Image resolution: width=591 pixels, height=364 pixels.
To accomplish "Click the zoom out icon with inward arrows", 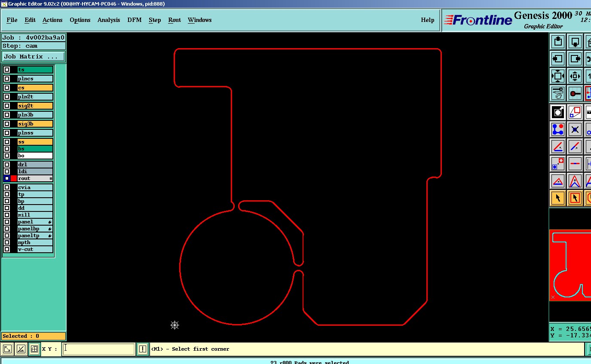I will 575,76.
